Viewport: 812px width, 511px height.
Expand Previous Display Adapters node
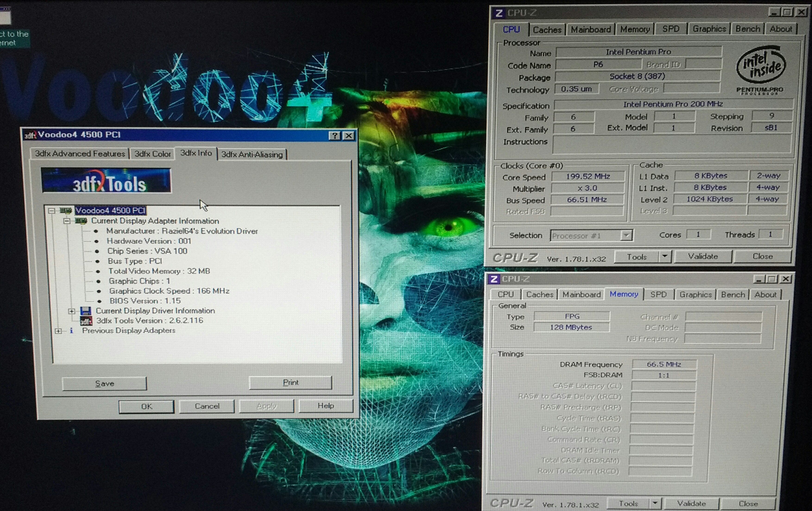[58, 331]
